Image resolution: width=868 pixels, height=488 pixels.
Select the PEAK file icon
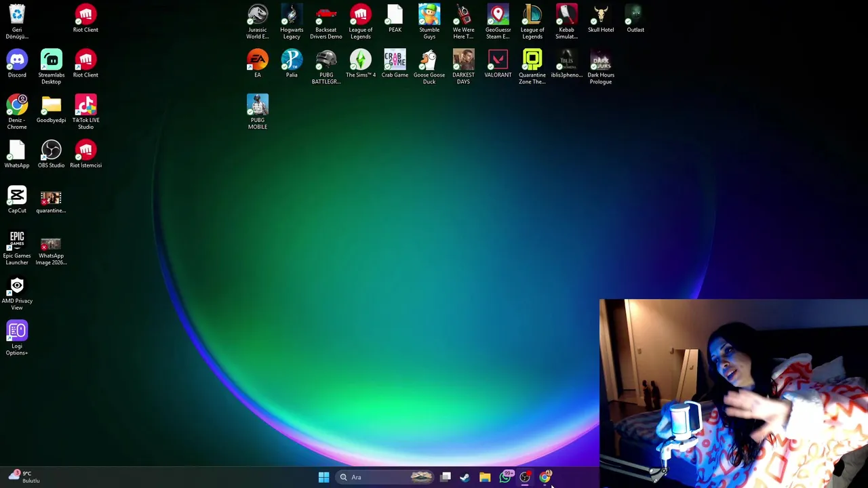(395, 18)
